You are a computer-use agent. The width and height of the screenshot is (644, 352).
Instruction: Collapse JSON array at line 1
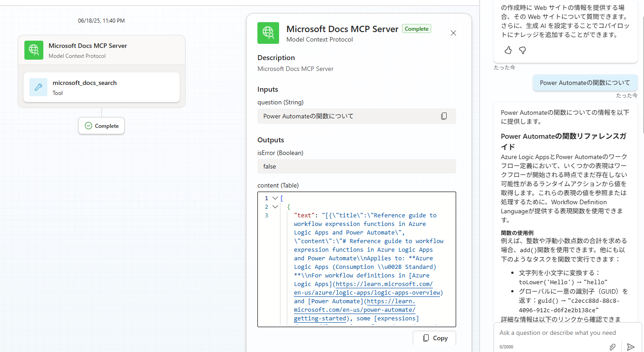point(275,198)
